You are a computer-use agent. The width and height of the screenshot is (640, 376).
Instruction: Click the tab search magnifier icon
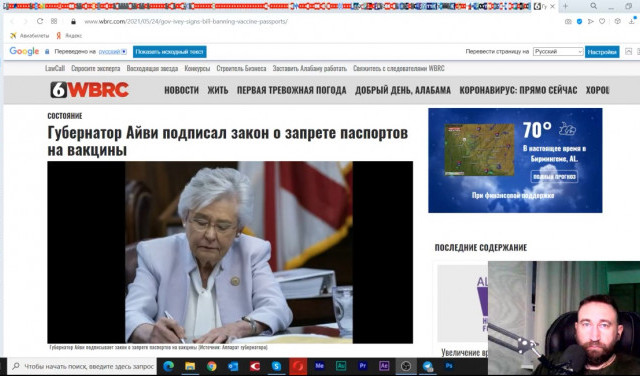click(593, 6)
